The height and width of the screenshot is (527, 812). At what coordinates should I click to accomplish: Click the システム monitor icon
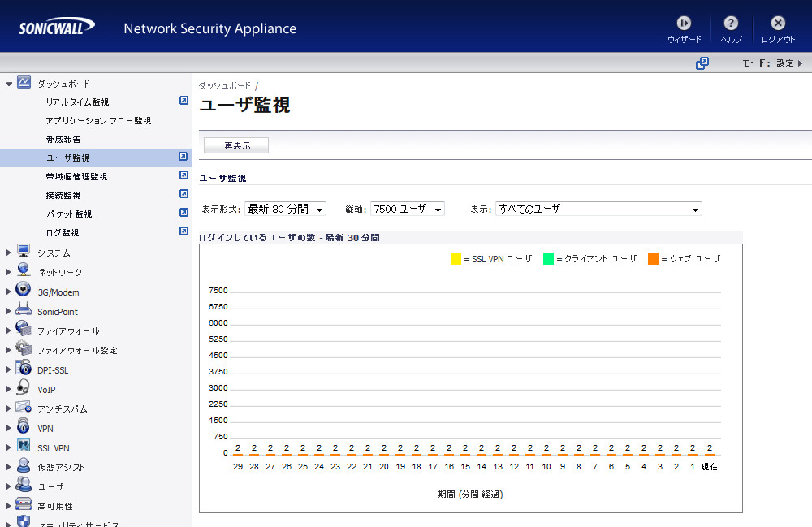(x=24, y=251)
